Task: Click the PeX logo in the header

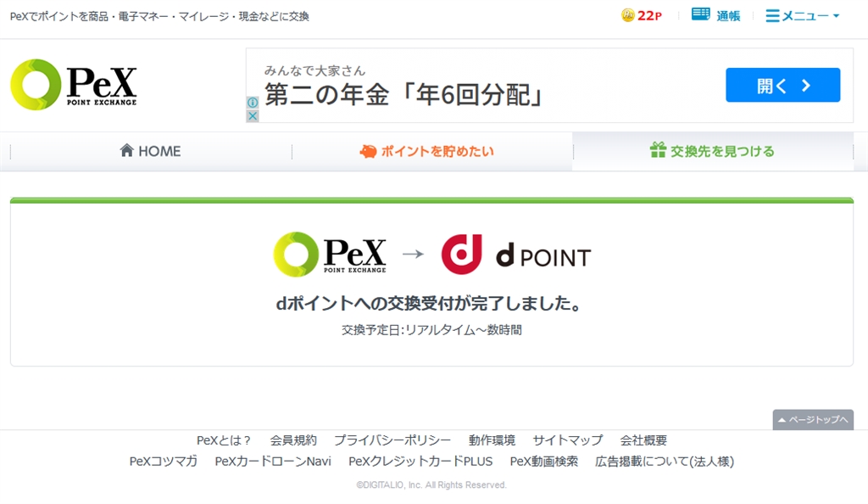Action: click(73, 84)
